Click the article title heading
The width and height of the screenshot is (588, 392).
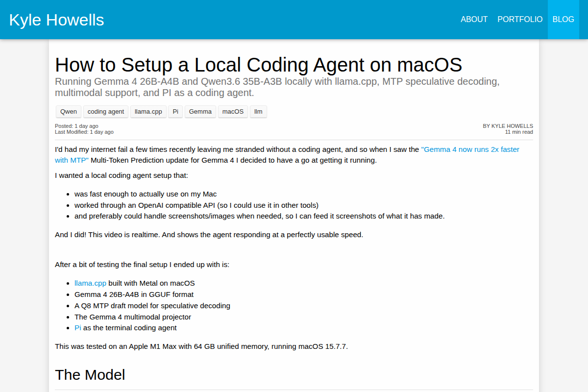[259, 65]
